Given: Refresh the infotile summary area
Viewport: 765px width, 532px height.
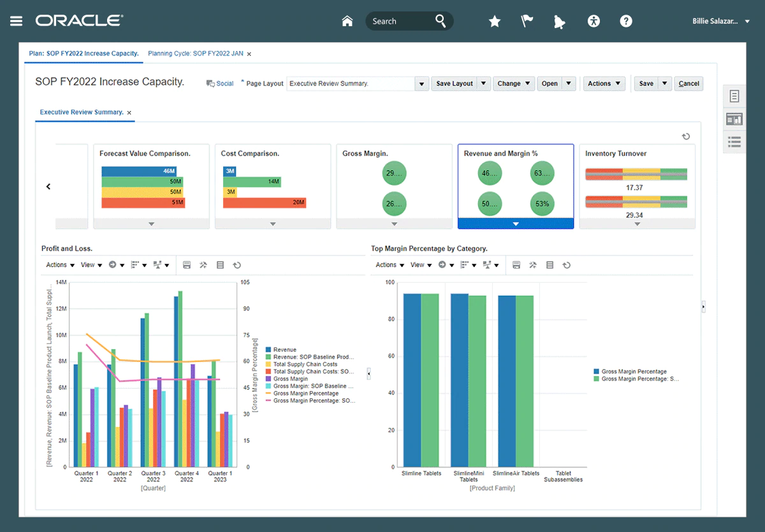Looking at the screenshot, I should click(686, 136).
